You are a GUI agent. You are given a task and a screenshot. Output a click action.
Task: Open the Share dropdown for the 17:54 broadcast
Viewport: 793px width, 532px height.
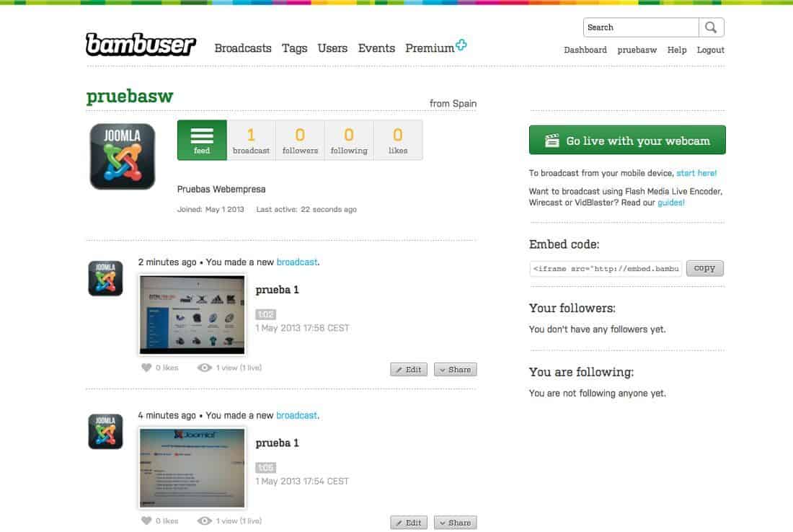455,523
